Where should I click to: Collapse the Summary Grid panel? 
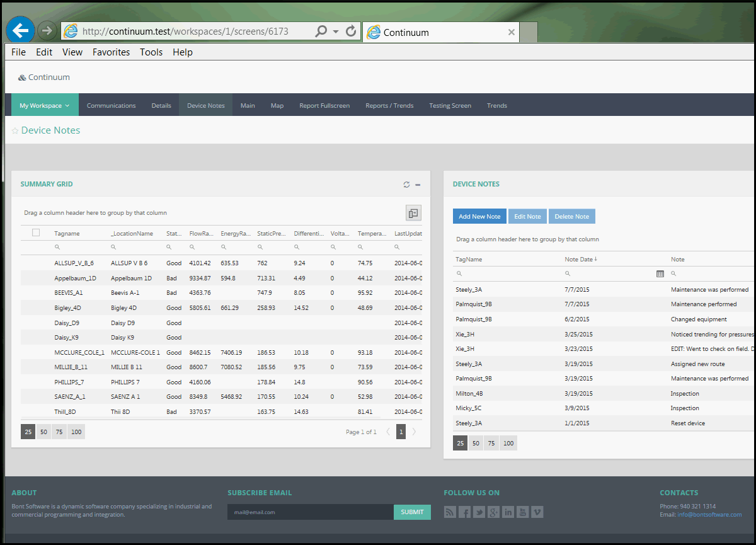tap(418, 185)
